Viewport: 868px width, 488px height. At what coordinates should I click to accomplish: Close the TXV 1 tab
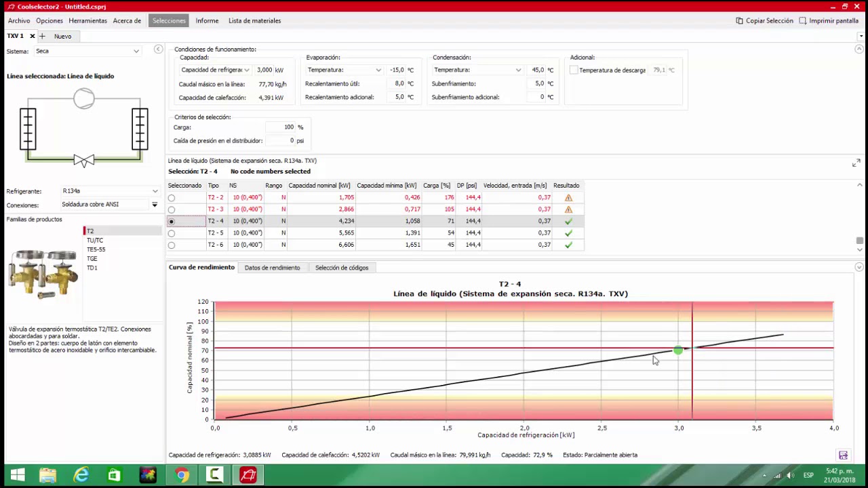coord(32,36)
